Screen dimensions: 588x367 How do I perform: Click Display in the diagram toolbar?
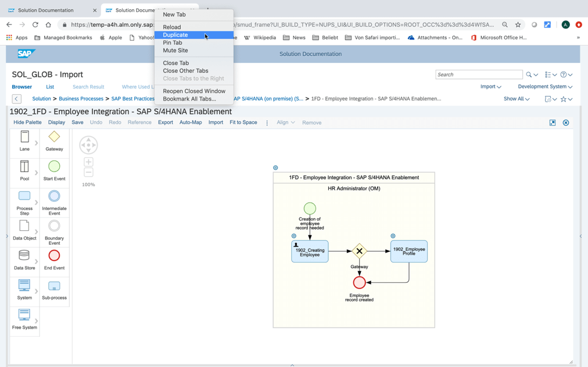point(56,122)
